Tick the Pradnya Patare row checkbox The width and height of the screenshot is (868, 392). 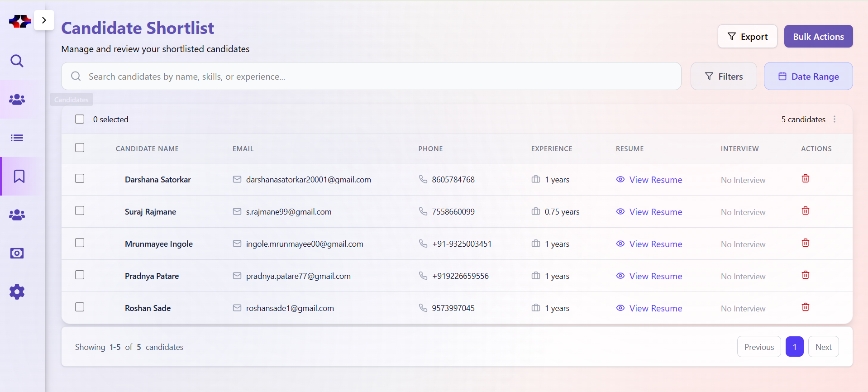click(x=80, y=275)
